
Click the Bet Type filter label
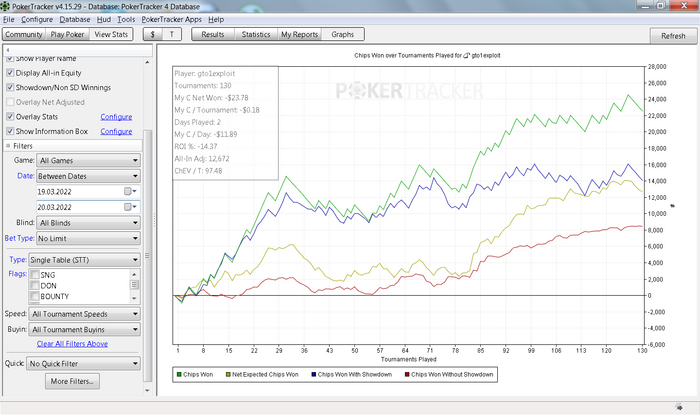tap(19, 238)
